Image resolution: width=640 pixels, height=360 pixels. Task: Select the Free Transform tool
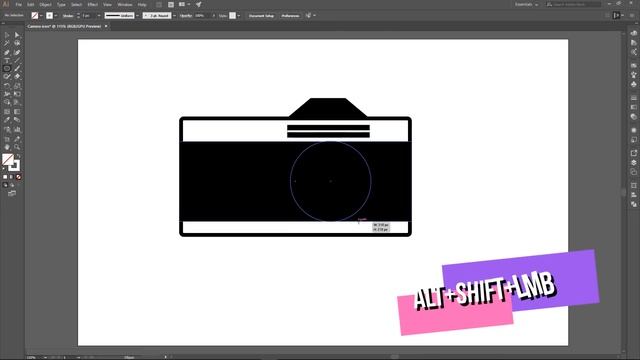[x=17, y=94]
